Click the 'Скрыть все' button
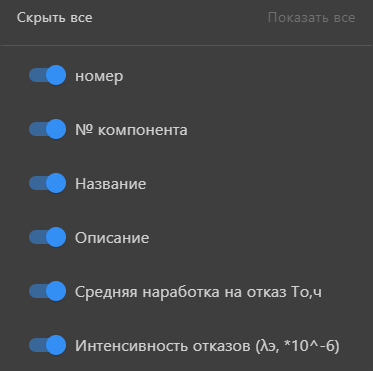The image size is (373, 371). [x=54, y=18]
